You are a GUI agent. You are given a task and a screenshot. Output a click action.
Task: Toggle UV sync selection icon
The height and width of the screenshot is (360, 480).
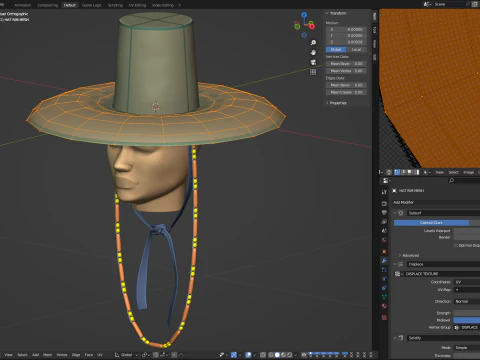pyautogui.click(x=389, y=172)
